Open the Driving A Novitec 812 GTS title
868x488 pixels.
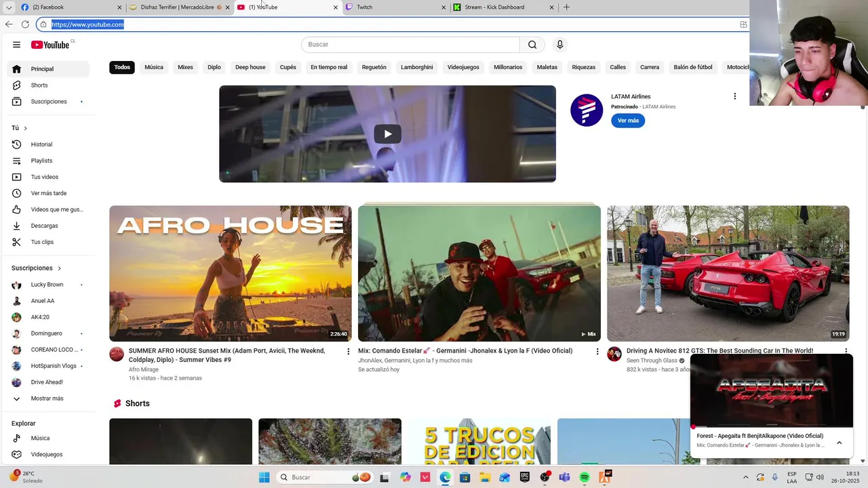[719, 351]
